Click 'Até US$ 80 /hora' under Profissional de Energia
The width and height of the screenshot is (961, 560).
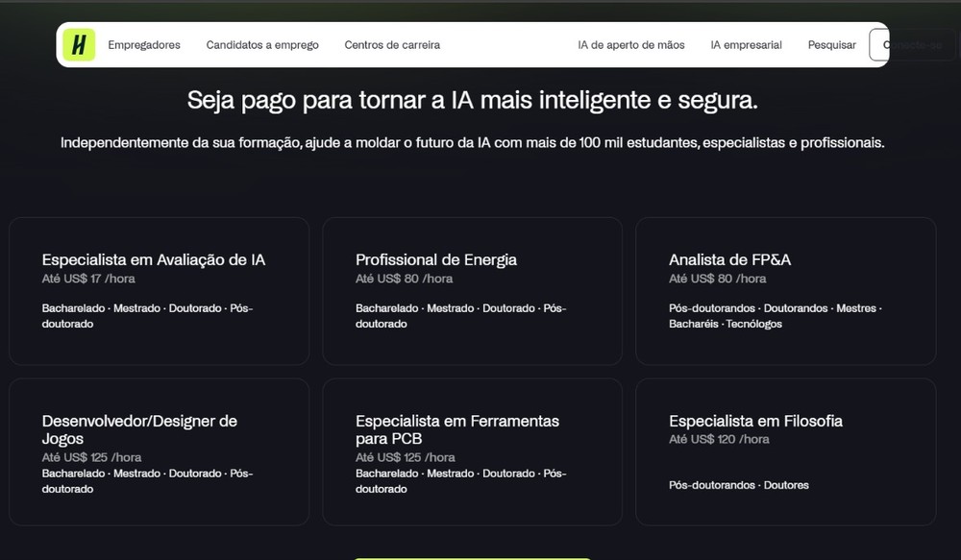coord(404,279)
